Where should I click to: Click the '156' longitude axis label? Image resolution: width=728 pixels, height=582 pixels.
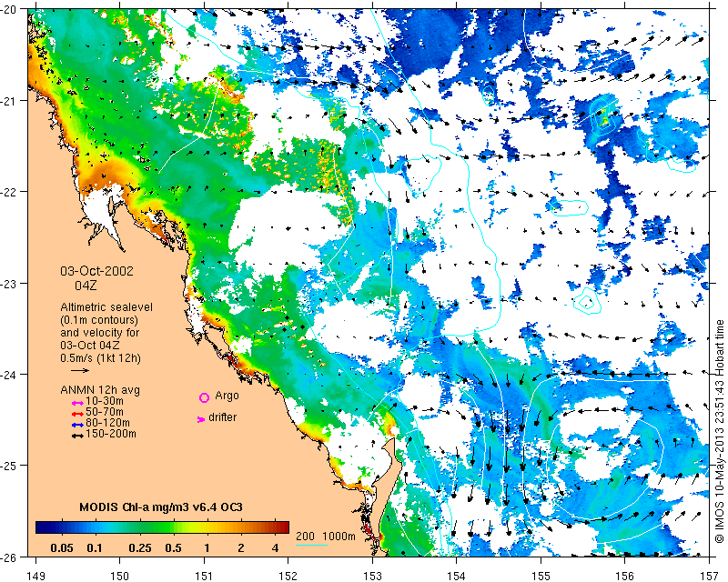click(x=625, y=576)
